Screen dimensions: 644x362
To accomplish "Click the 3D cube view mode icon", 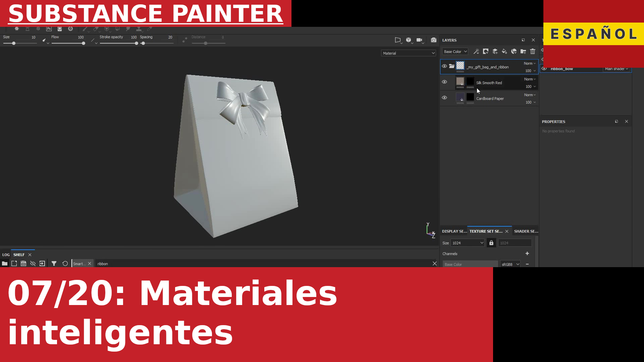I will coord(409,40).
